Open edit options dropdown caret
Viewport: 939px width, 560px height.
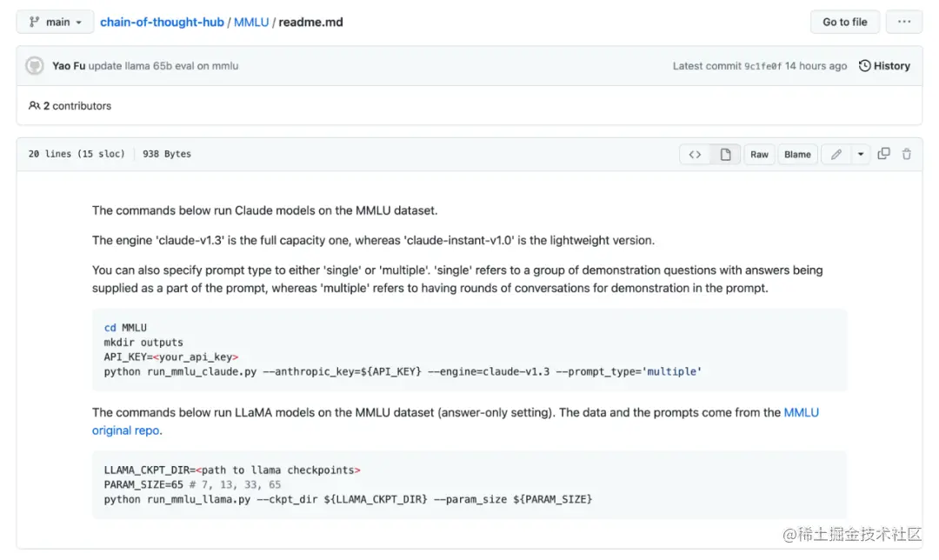coord(861,155)
